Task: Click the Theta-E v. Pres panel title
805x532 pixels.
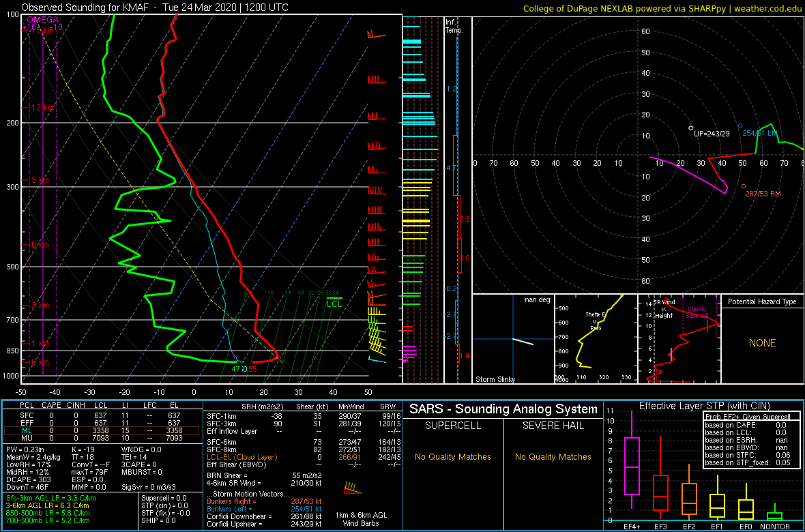Action: coord(594,321)
